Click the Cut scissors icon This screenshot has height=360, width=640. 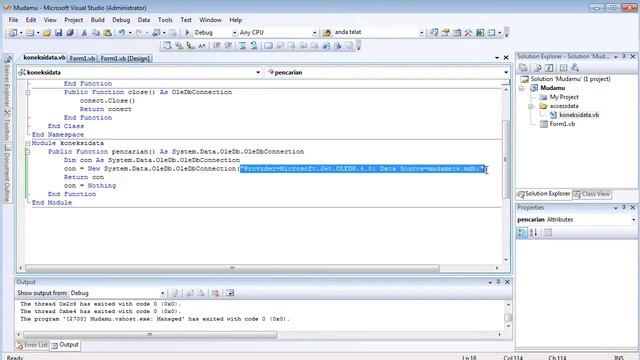84,32
